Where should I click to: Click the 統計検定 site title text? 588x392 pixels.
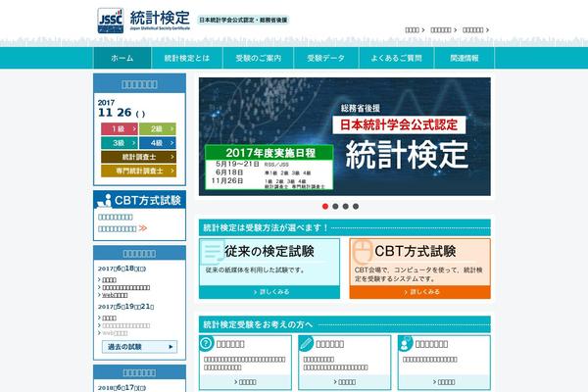[160, 18]
